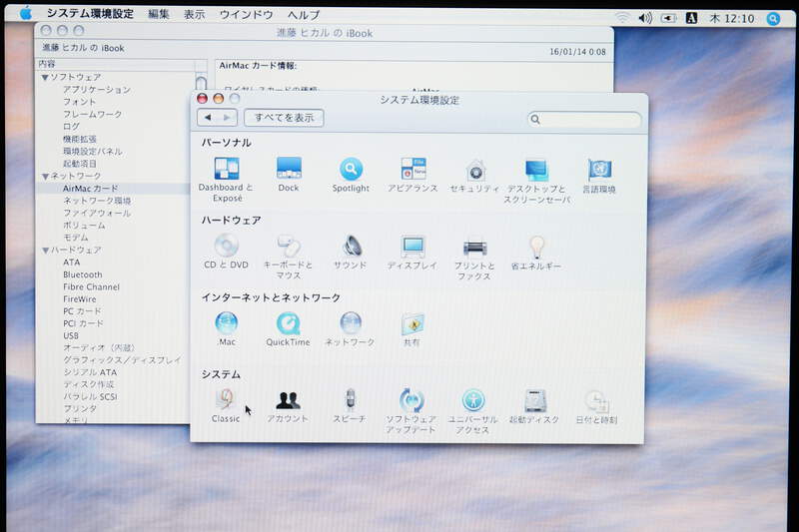Open the Classic preference pane
799x532 pixels.
point(226,406)
